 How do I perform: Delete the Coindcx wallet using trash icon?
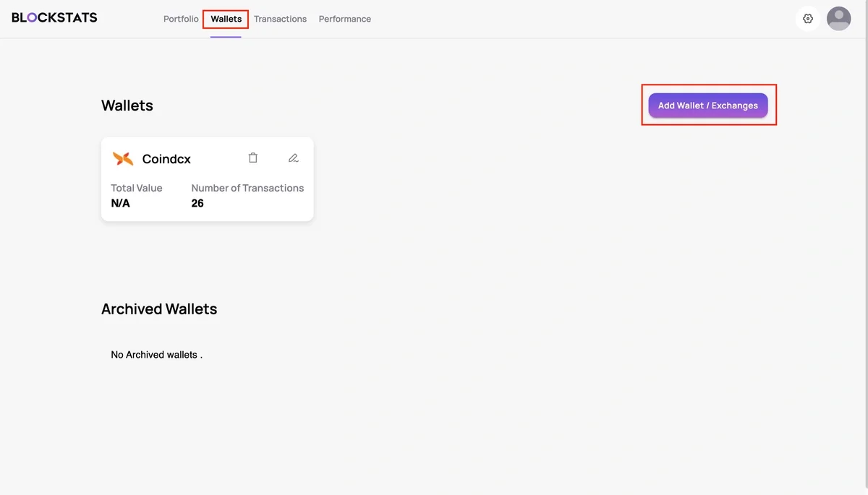point(252,157)
